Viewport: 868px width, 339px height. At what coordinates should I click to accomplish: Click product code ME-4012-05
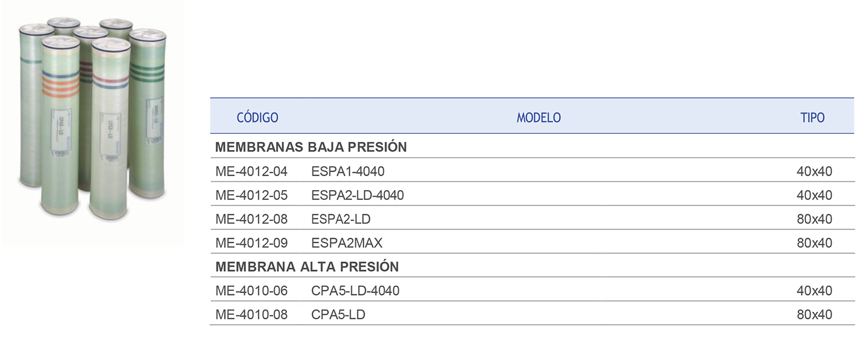[251, 195]
